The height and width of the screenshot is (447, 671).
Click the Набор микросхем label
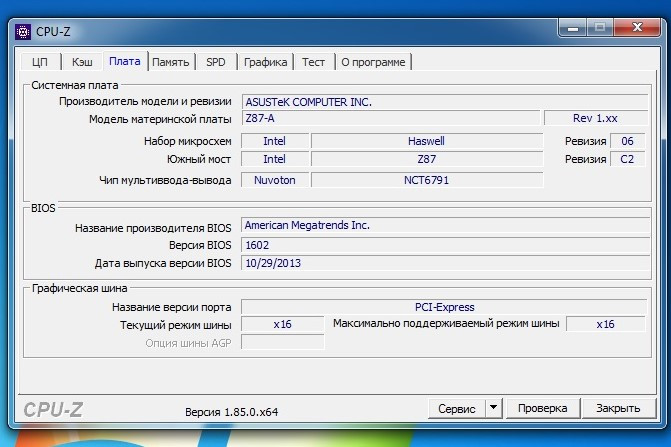coord(187,141)
